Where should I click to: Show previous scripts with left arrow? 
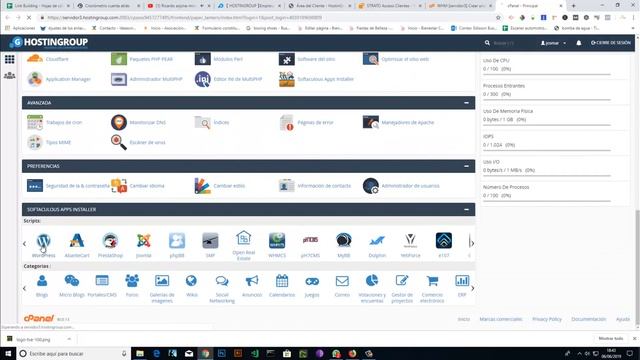click(x=24, y=244)
